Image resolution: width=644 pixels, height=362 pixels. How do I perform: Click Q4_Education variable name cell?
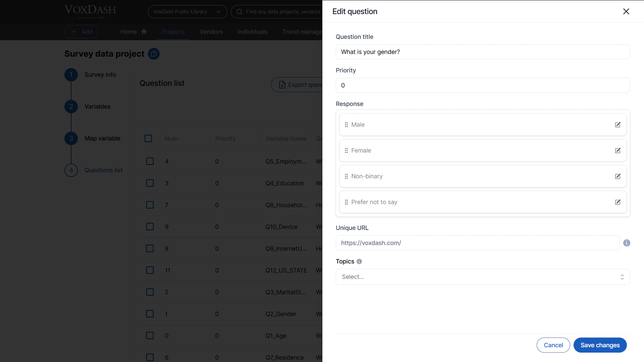pyautogui.click(x=284, y=183)
